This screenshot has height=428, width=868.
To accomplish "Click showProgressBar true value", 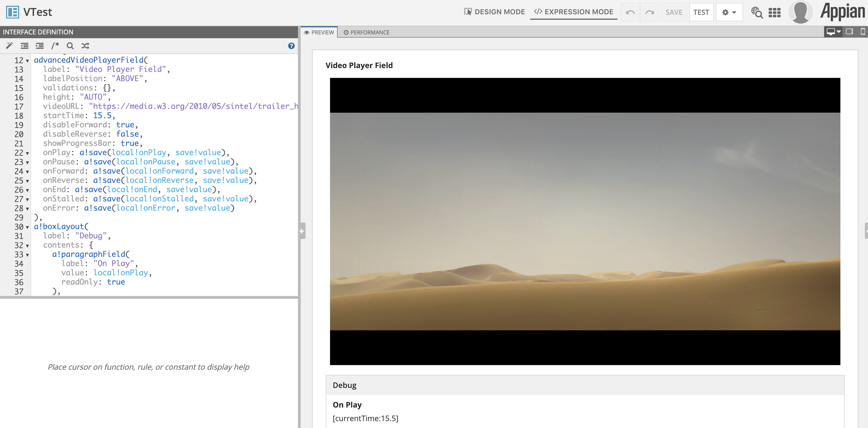I will (x=130, y=143).
